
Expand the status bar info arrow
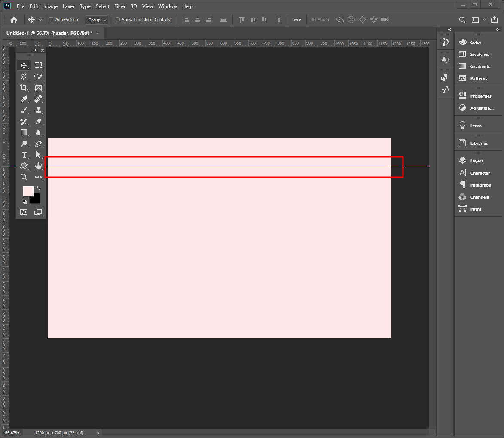[98, 433]
